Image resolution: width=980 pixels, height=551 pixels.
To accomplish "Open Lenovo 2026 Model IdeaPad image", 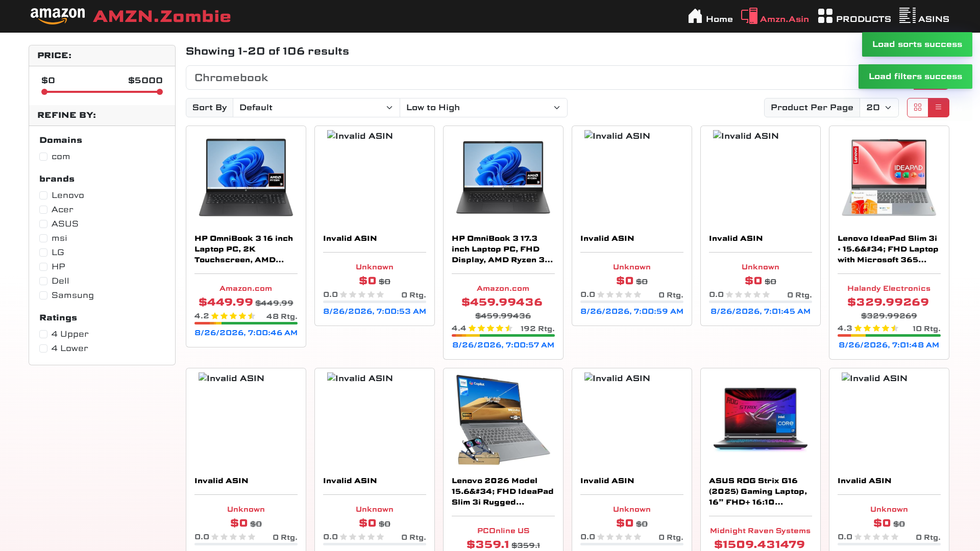I will [503, 420].
